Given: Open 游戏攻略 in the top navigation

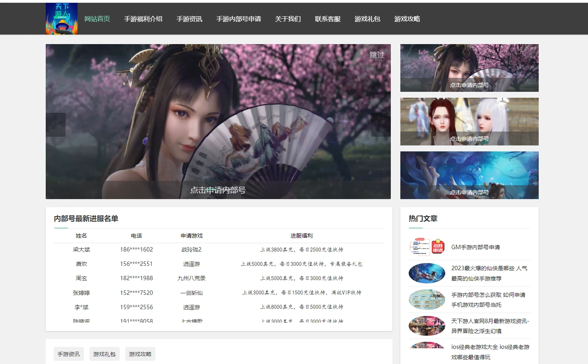Looking at the screenshot, I should click(407, 19).
